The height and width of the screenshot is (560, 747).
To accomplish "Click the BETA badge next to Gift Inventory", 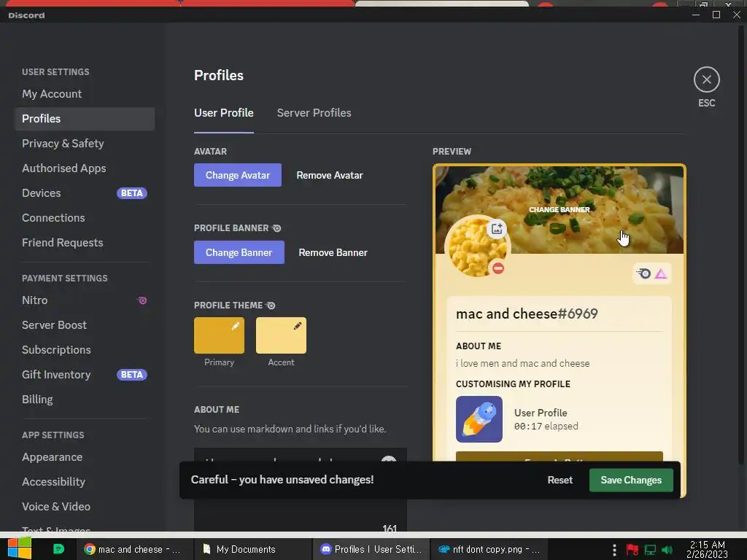I will click(x=132, y=375).
